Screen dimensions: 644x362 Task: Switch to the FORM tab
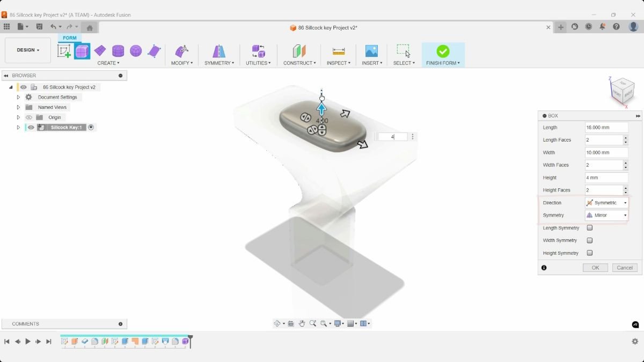click(x=70, y=38)
